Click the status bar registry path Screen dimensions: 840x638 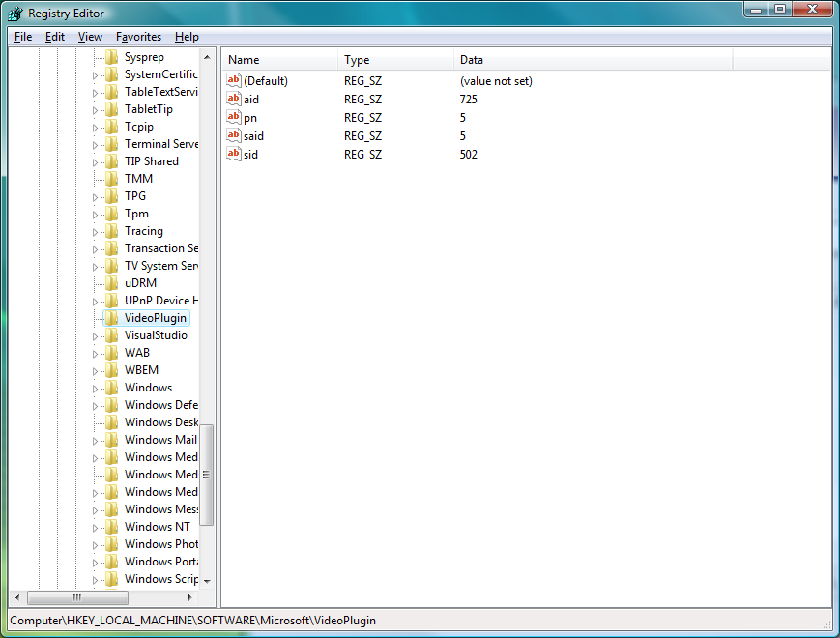(x=193, y=621)
